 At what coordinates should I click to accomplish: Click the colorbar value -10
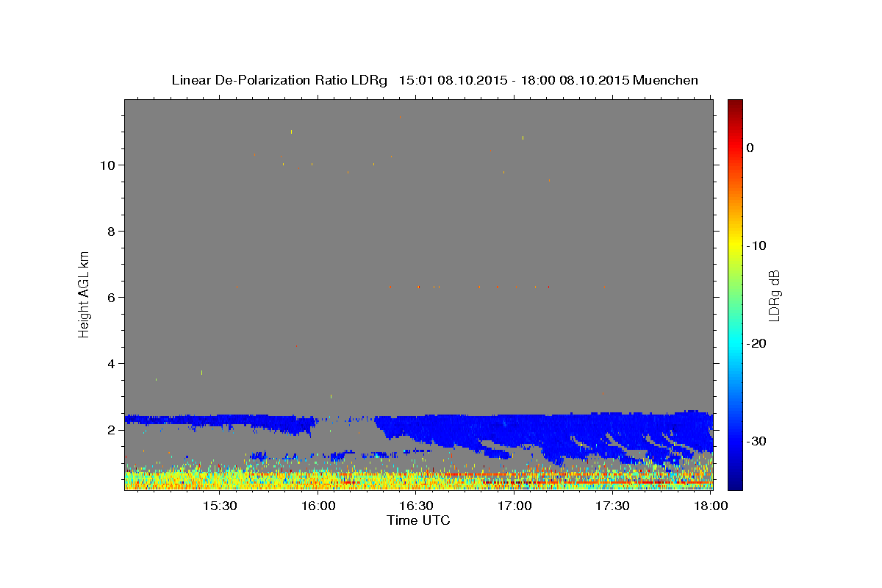coord(756,245)
